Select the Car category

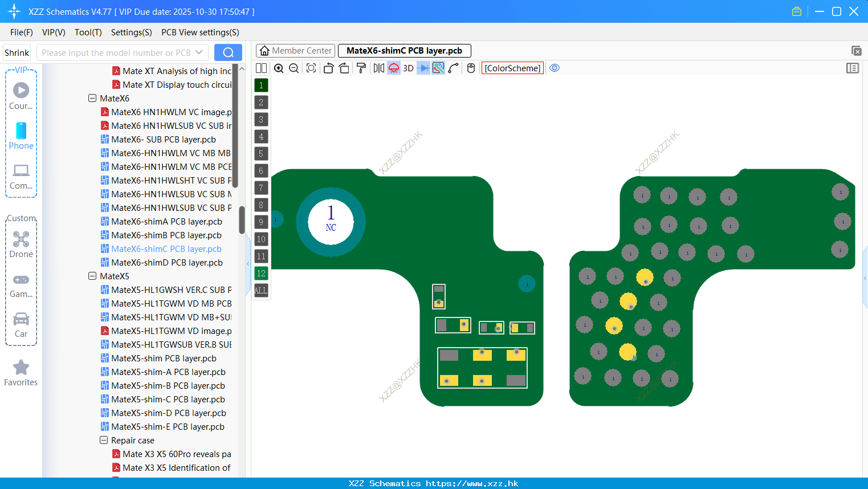[21, 325]
